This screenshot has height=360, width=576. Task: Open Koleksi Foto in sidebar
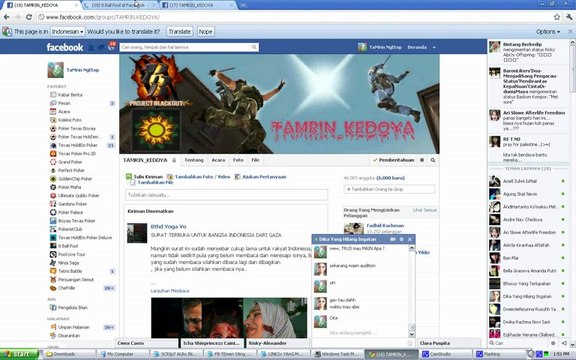(69, 120)
